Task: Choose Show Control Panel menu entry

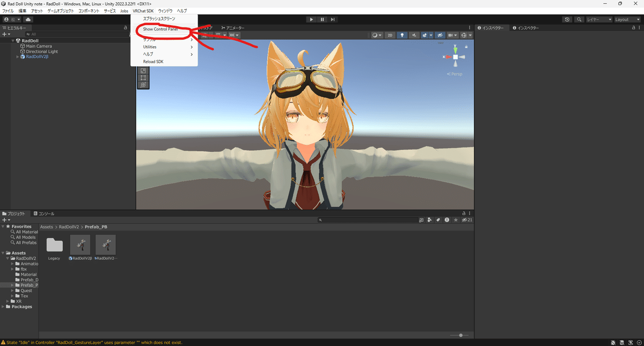Action: [x=164, y=29]
